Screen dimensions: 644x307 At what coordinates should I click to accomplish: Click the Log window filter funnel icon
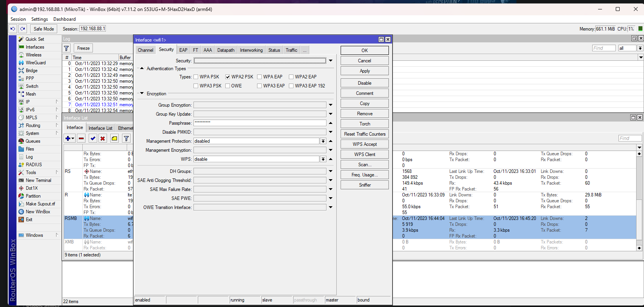coord(67,48)
